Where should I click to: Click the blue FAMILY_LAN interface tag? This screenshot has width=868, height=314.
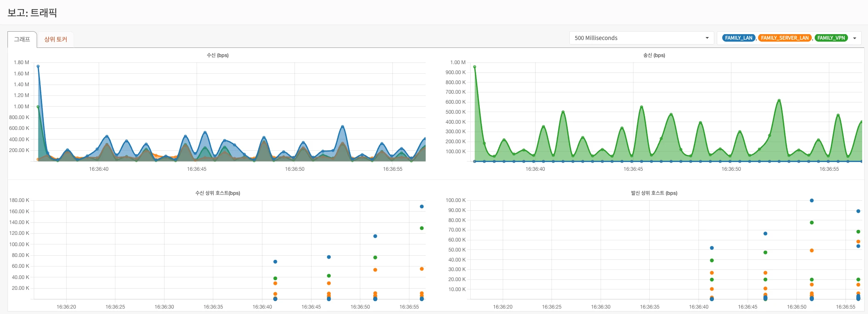tap(738, 38)
